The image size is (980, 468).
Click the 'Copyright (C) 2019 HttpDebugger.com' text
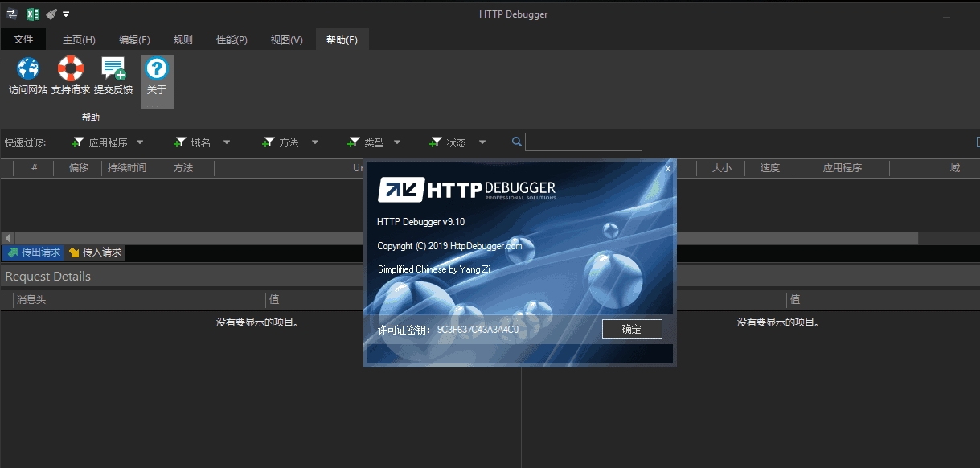pos(449,246)
